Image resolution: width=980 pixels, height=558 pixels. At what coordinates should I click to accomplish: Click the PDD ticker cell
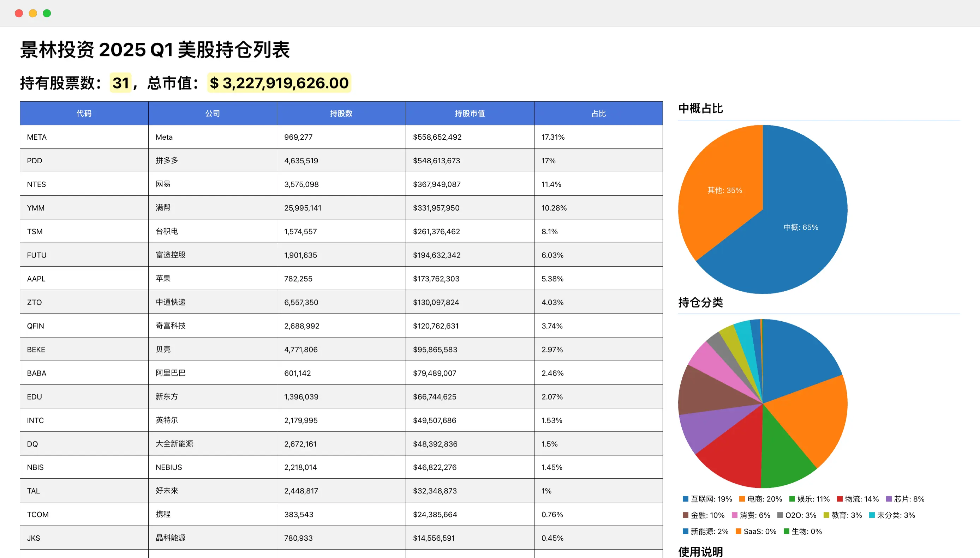tap(84, 160)
